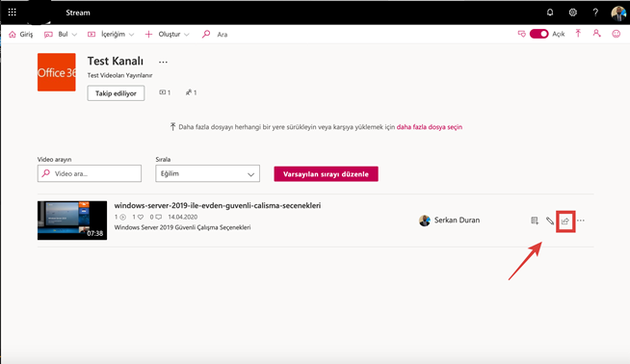The height and width of the screenshot is (364, 630).
Task: Go to Giriş home
Action: [x=21, y=34]
